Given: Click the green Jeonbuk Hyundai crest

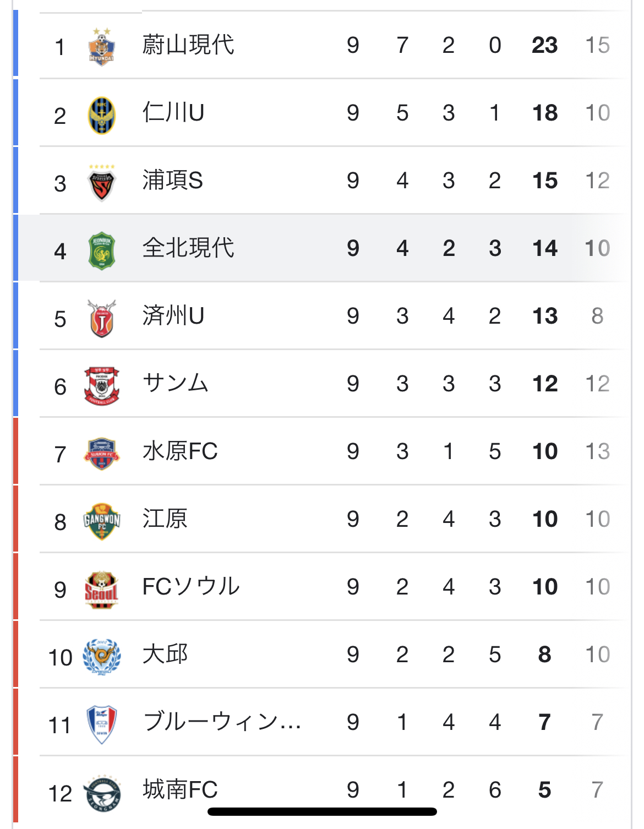Looking at the screenshot, I should (102, 250).
